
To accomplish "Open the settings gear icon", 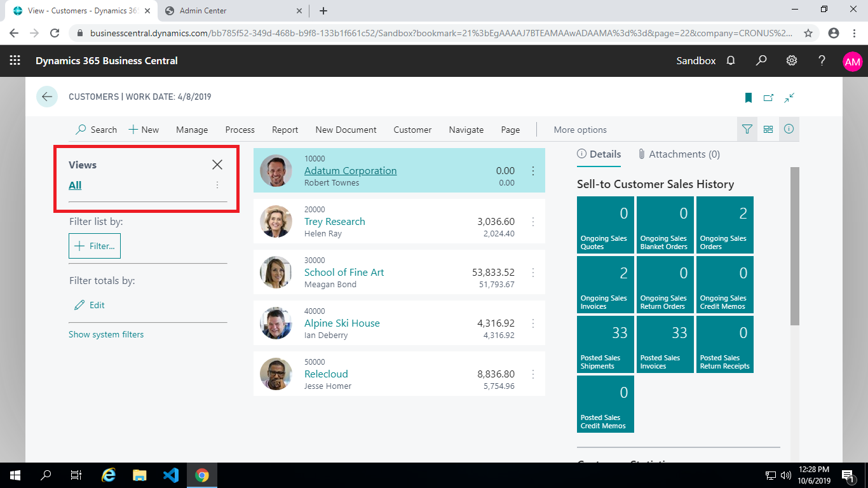I will pos(792,60).
